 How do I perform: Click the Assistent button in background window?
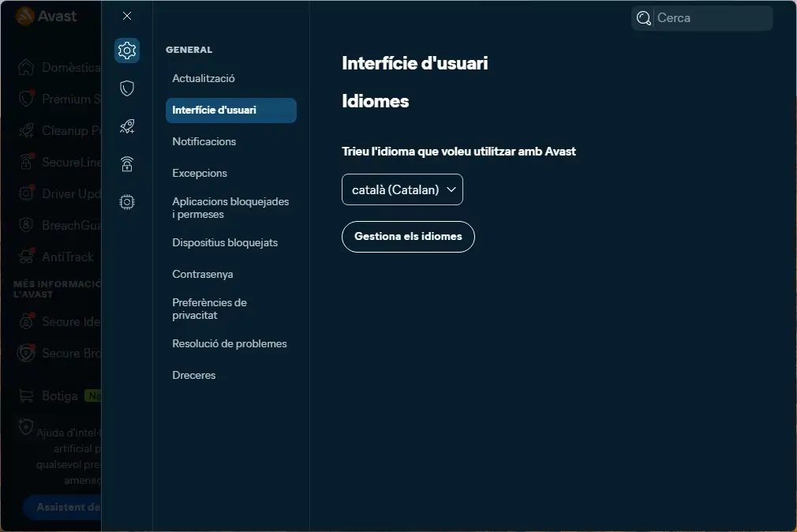(x=62, y=507)
